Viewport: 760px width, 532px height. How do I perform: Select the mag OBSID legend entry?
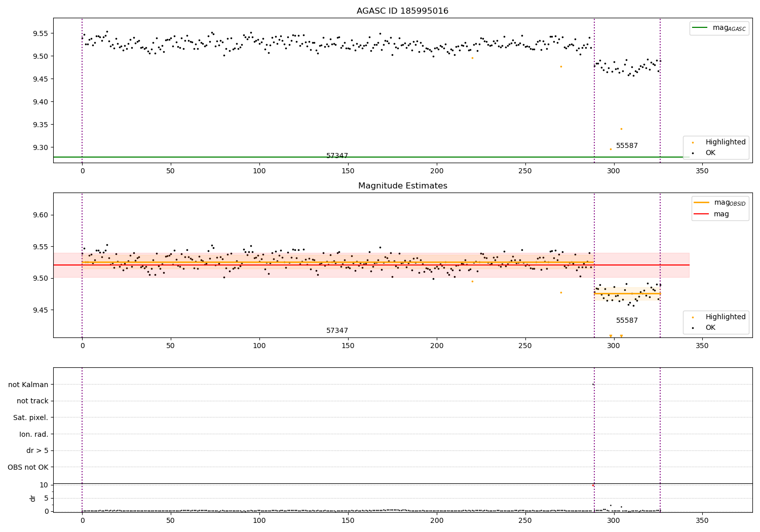click(x=719, y=203)
